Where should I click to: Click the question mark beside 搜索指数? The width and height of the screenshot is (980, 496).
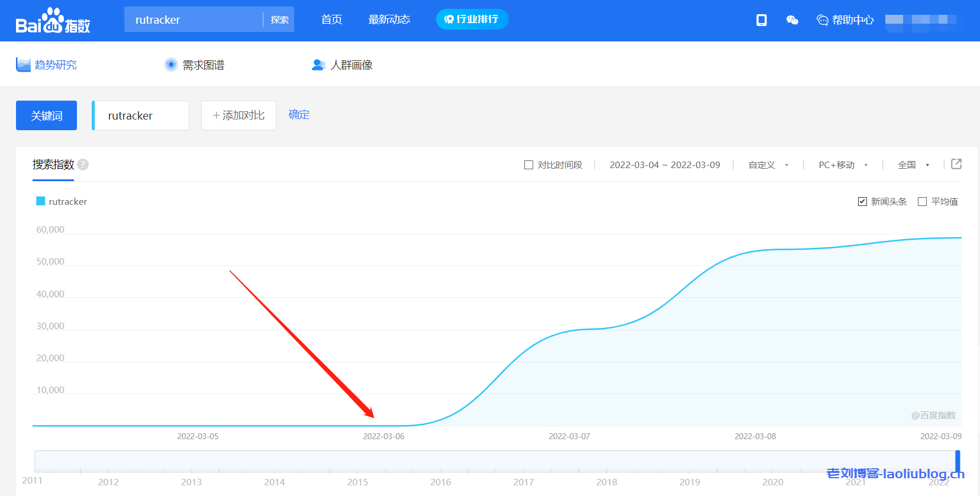click(83, 165)
